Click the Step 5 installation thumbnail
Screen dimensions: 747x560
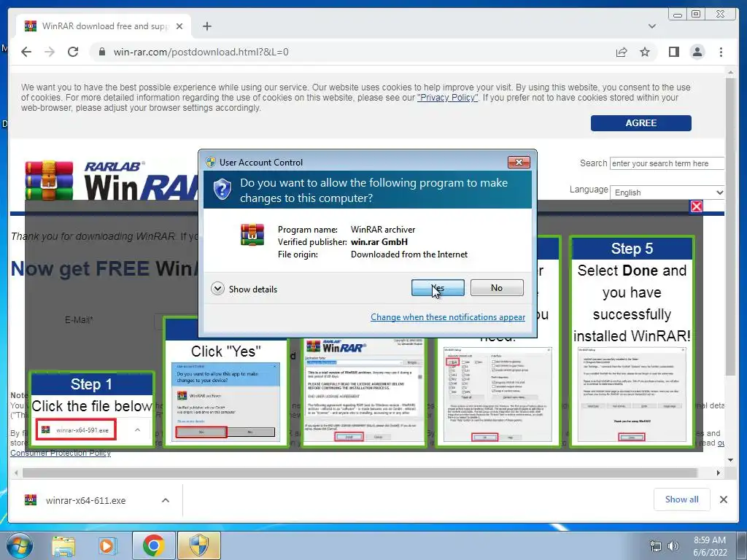[x=632, y=395]
